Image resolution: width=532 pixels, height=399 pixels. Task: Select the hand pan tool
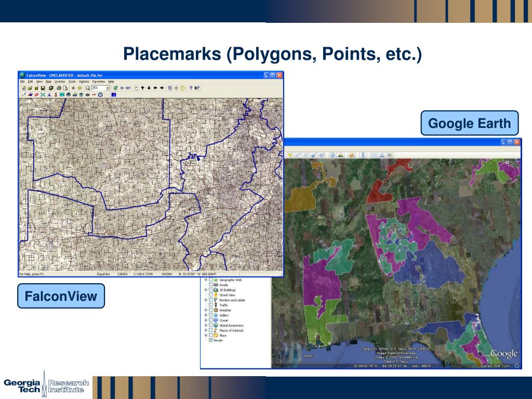(x=136, y=88)
